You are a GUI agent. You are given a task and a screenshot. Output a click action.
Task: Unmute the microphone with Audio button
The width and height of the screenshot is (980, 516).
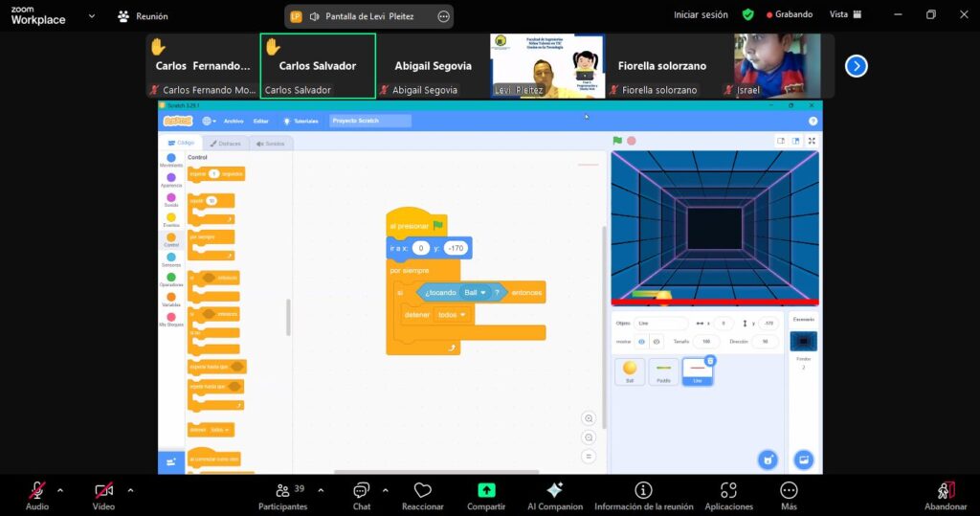click(x=36, y=490)
